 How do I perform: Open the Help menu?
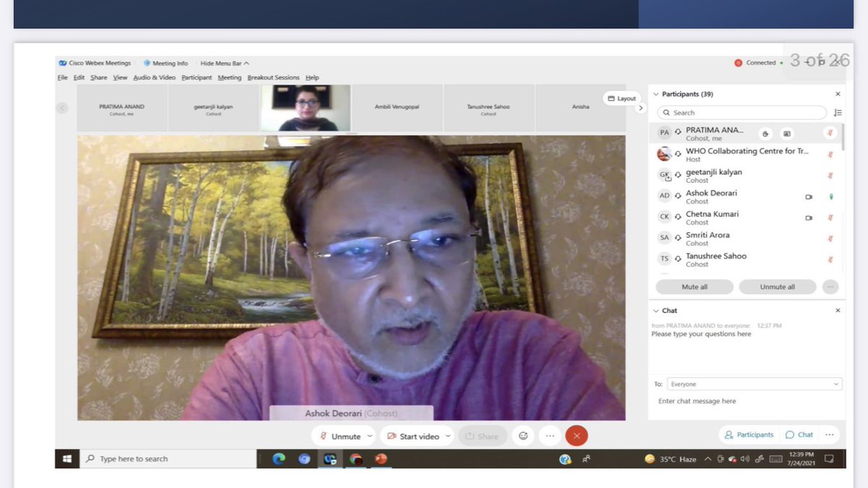point(312,77)
